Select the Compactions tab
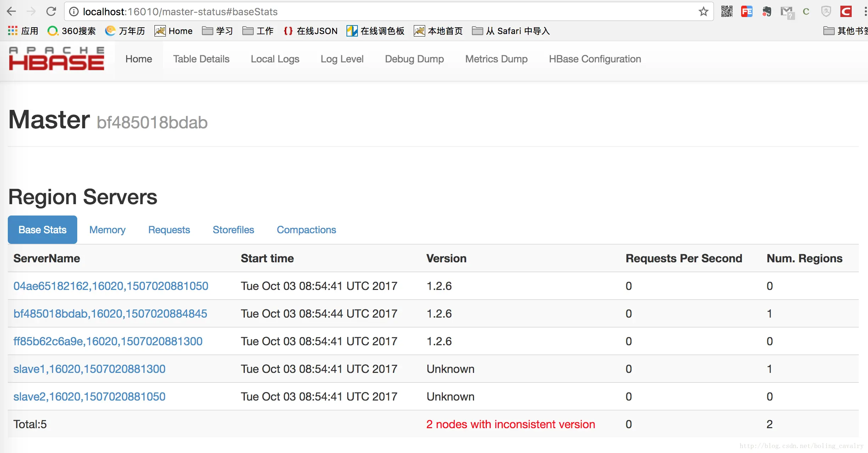The height and width of the screenshot is (453, 868). click(306, 230)
